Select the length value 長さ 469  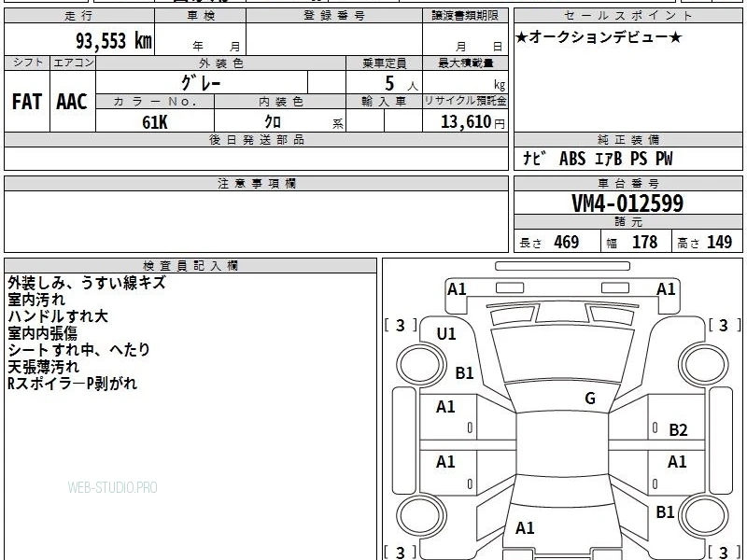pyautogui.click(x=549, y=242)
